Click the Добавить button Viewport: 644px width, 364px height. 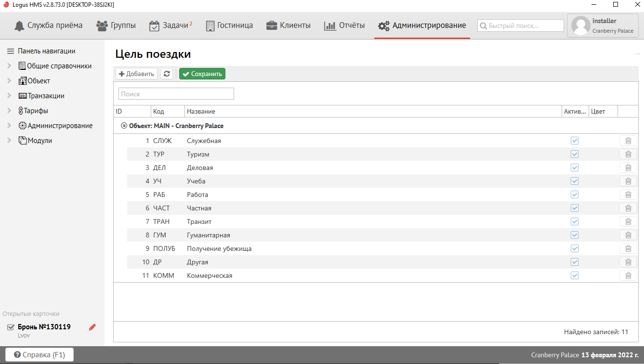137,74
